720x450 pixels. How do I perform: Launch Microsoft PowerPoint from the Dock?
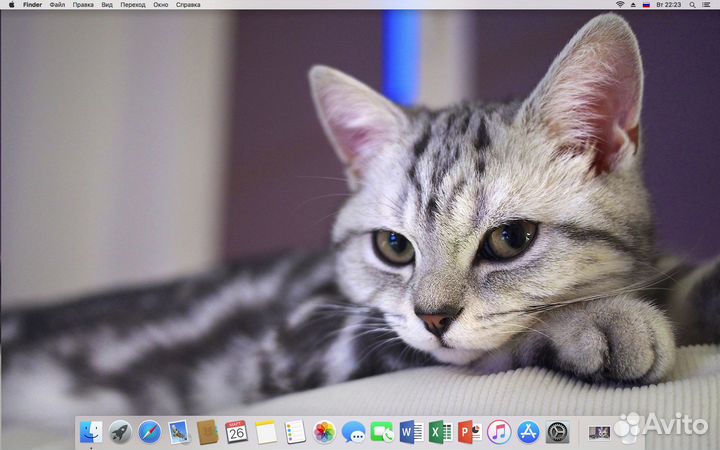click(x=470, y=432)
